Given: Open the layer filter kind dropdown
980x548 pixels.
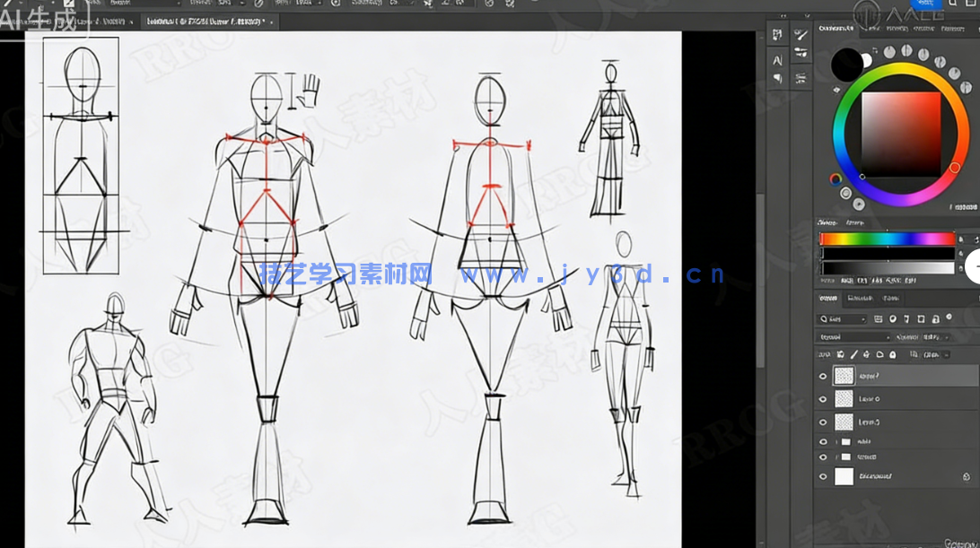Looking at the screenshot, I should [842, 318].
